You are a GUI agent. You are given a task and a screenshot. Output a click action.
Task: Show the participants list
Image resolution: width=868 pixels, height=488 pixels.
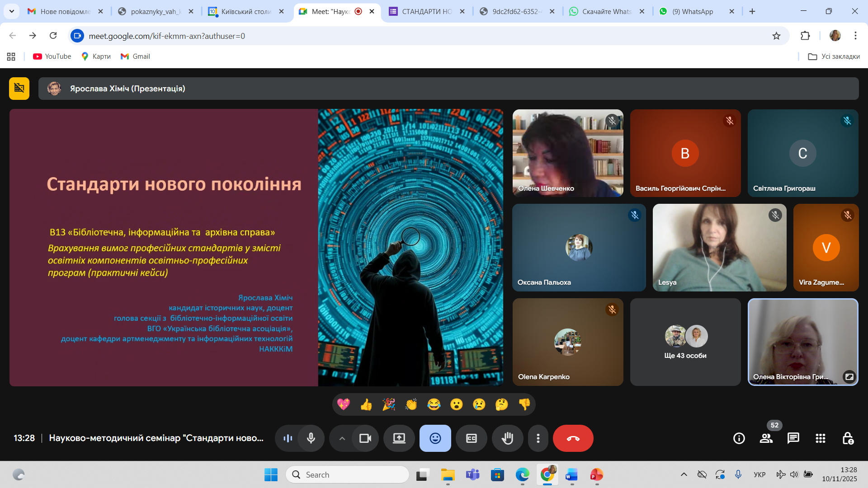point(766,438)
